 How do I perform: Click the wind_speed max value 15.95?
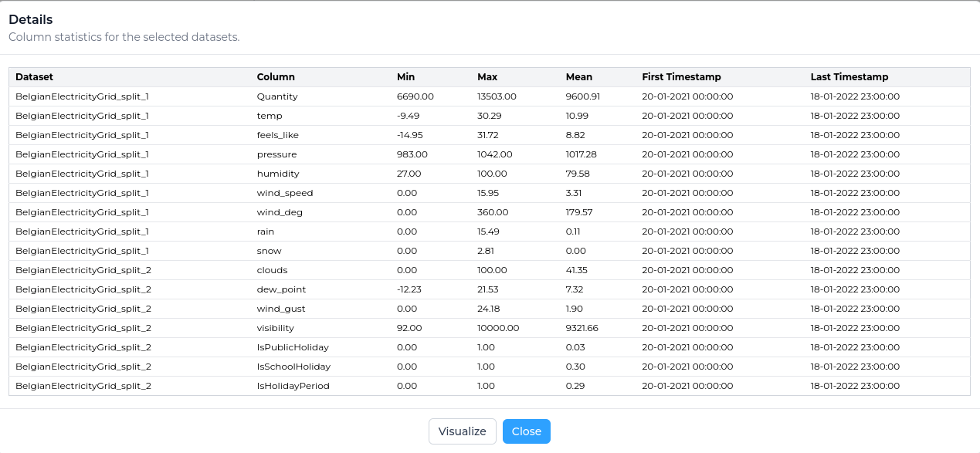tap(489, 193)
